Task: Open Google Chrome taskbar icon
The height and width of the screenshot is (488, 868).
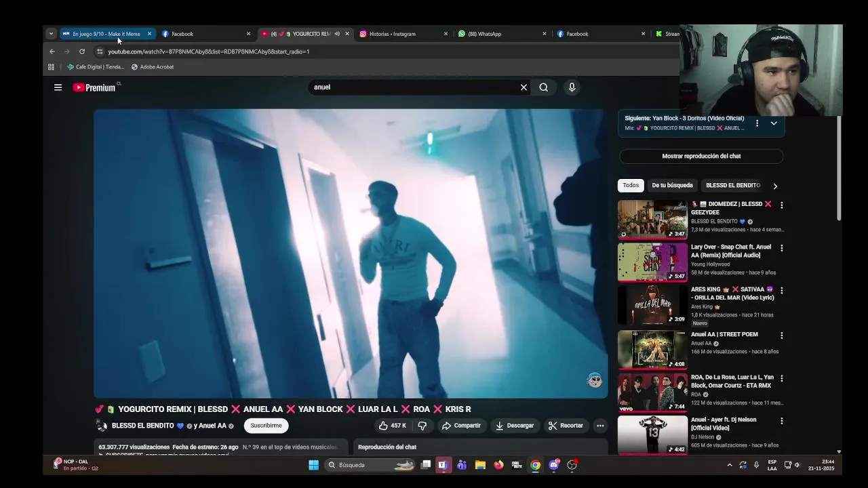Action: (x=536, y=465)
